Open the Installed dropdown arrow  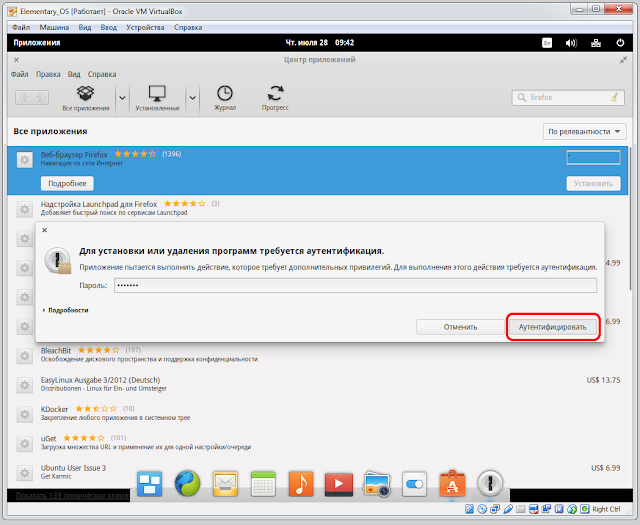coord(193,98)
